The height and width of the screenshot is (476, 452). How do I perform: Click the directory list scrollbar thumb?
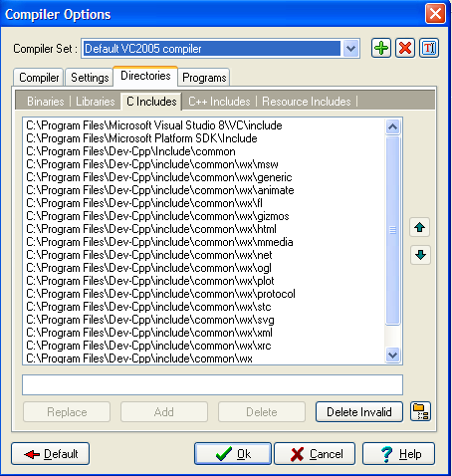coord(393,230)
